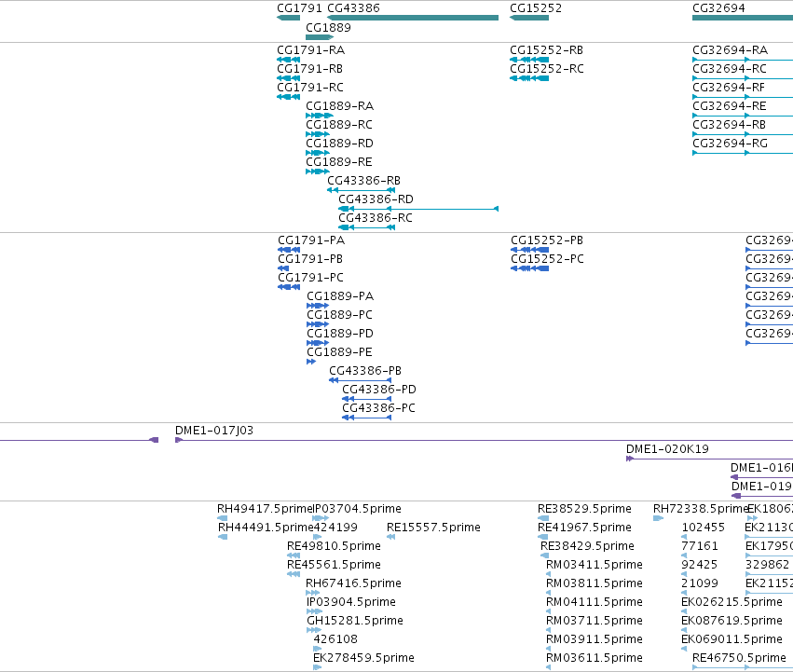Open protein CG1889-PC
Viewport: 793px width, 672px height.
pyautogui.click(x=339, y=315)
